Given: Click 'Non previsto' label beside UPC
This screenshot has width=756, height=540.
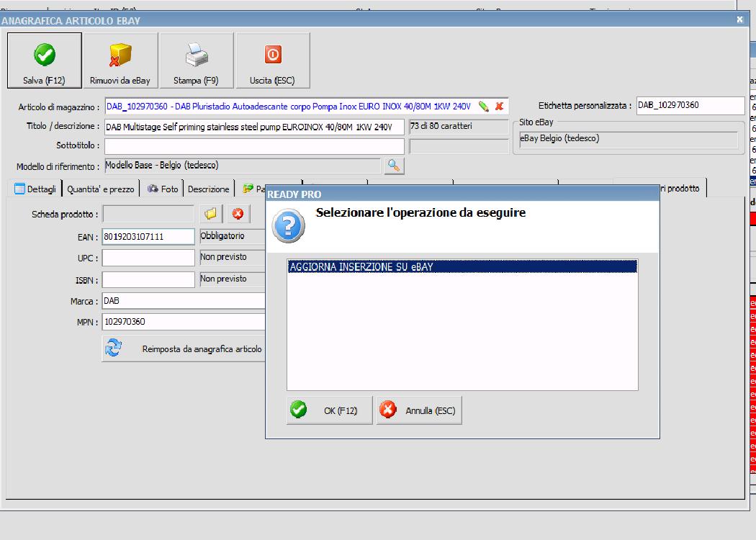Looking at the screenshot, I should pos(233,258).
